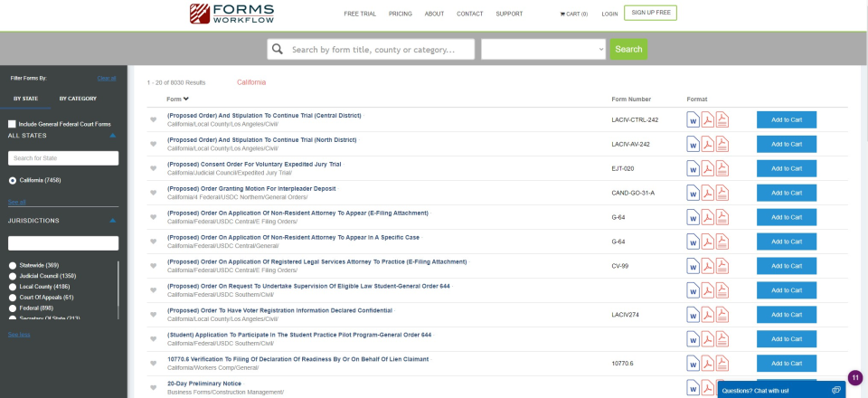Download Word format for LACIV-CTRL-242
The image size is (868, 398).
click(x=693, y=119)
